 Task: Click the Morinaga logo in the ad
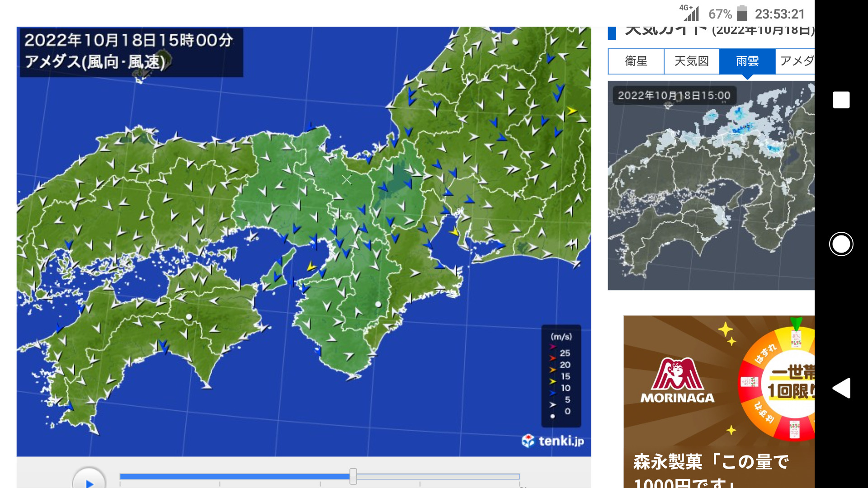(x=677, y=380)
